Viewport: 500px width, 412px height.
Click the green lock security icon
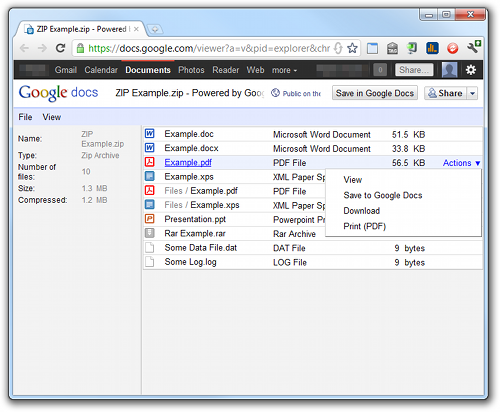[x=80, y=49]
